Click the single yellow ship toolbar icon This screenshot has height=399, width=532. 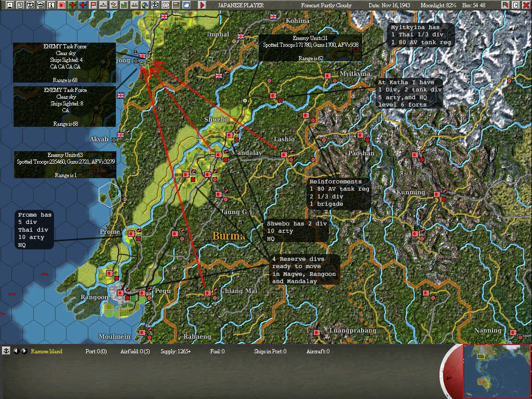click(103, 5)
